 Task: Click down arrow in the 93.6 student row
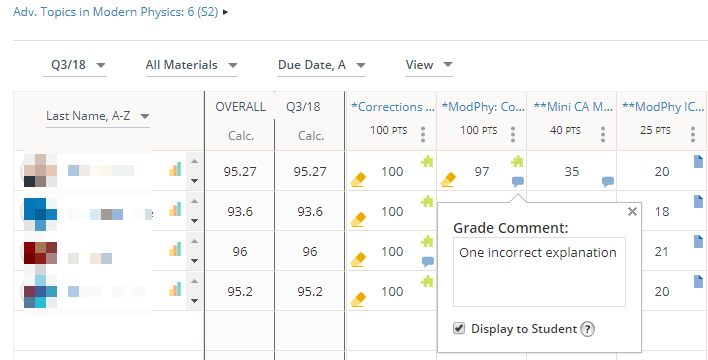[195, 220]
